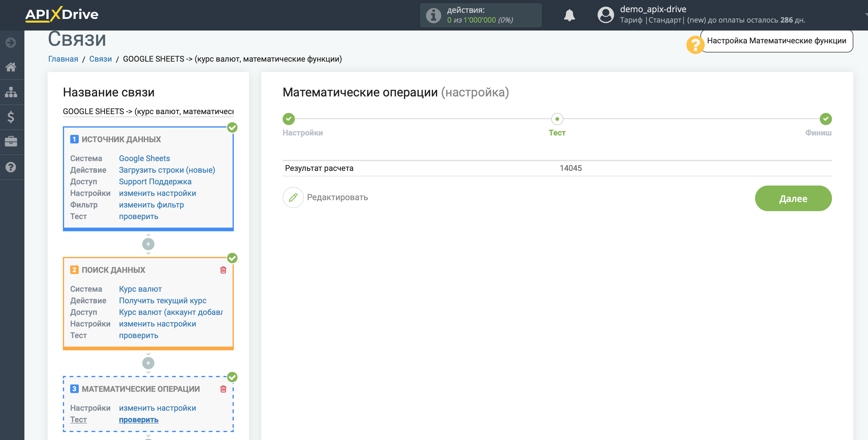Click the МАТЕМАТИЧЕСКИЕ ОПЕРАЦИИ block header
This screenshot has width=868, height=440.
[x=140, y=389]
